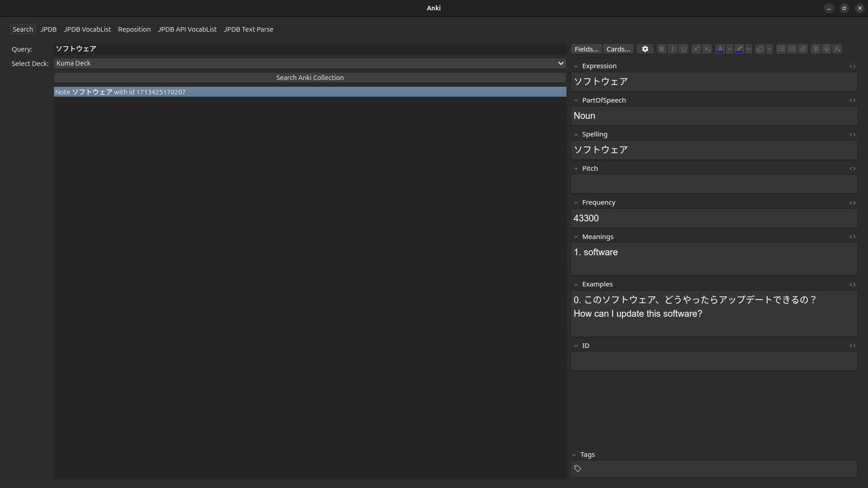Minimize the Anki window
The width and height of the screenshot is (868, 488).
[829, 8]
